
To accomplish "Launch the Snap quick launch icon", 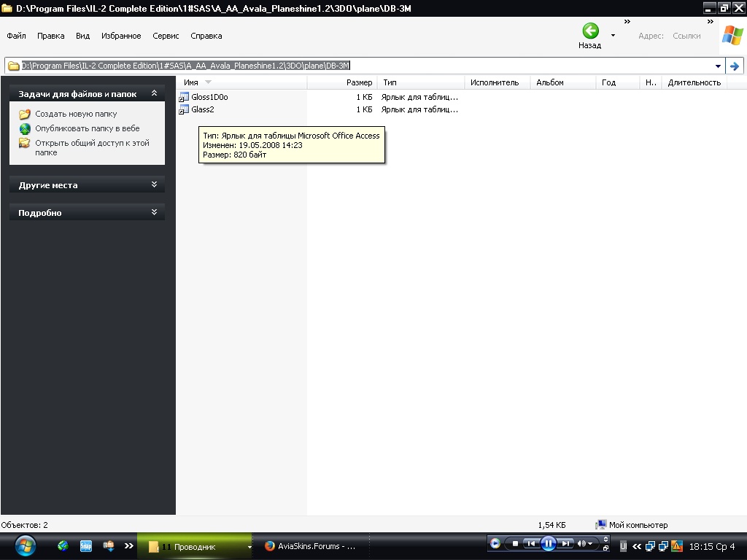I will [x=86, y=545].
